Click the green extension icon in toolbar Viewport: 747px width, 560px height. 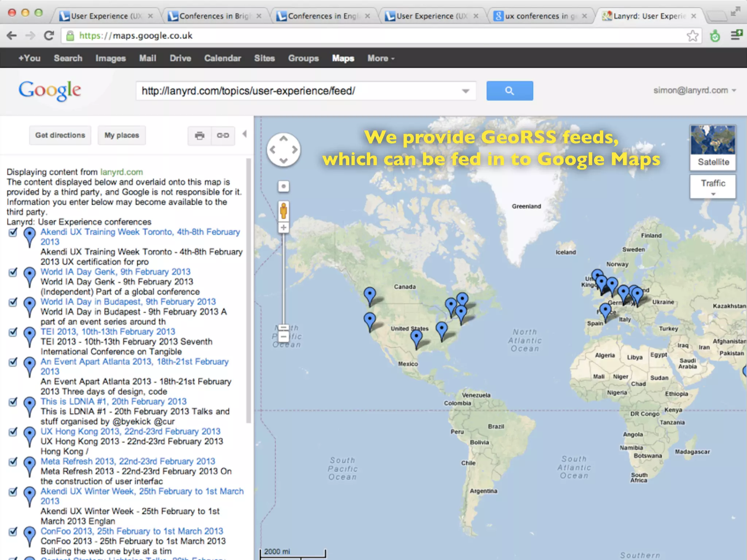pos(715,36)
